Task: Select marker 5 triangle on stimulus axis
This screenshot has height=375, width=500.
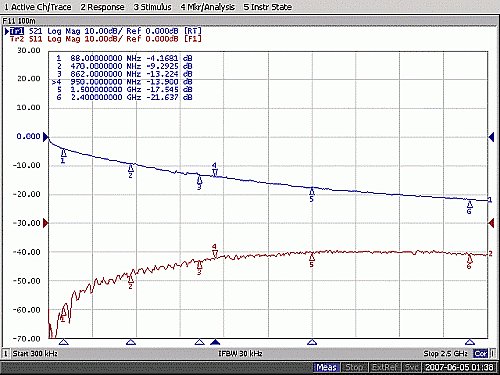Action: pyautogui.click(x=312, y=342)
